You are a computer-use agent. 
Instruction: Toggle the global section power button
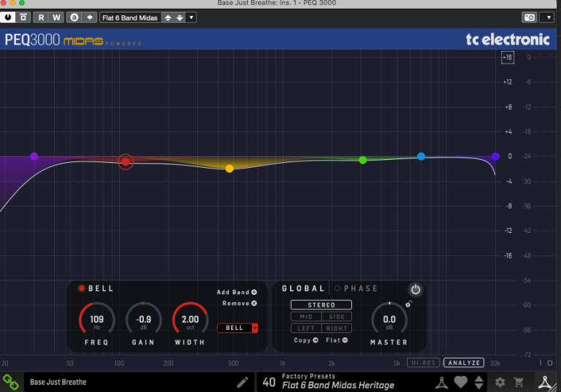415,289
